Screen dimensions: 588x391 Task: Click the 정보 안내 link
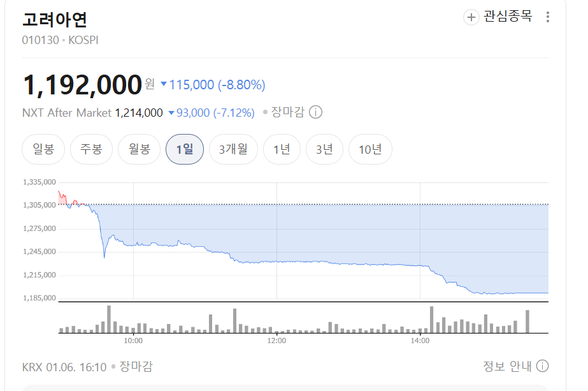pos(507,366)
